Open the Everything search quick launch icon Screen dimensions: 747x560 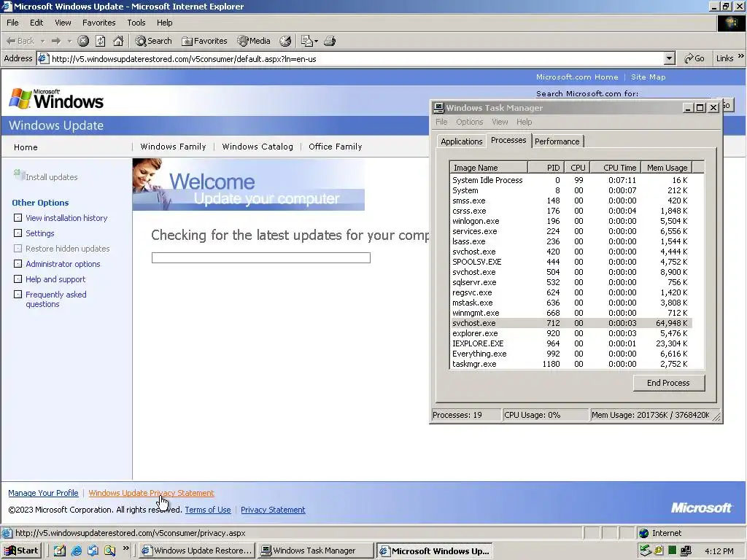tap(109, 551)
